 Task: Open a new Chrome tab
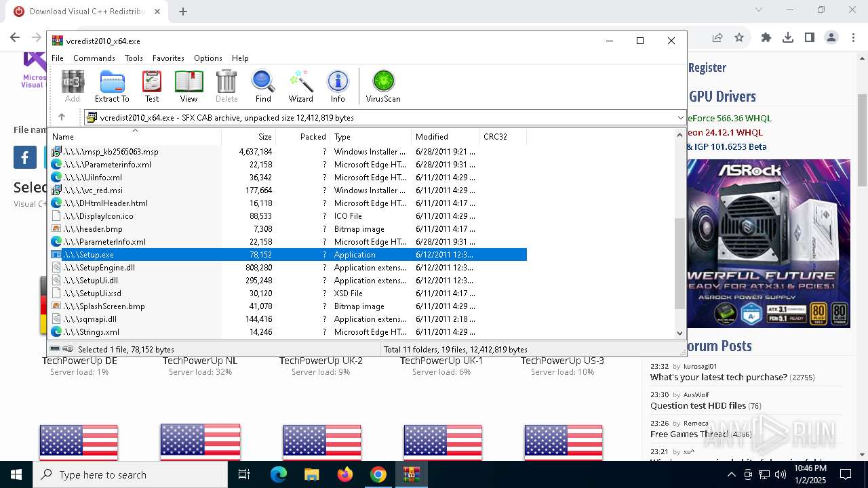[x=183, y=12]
